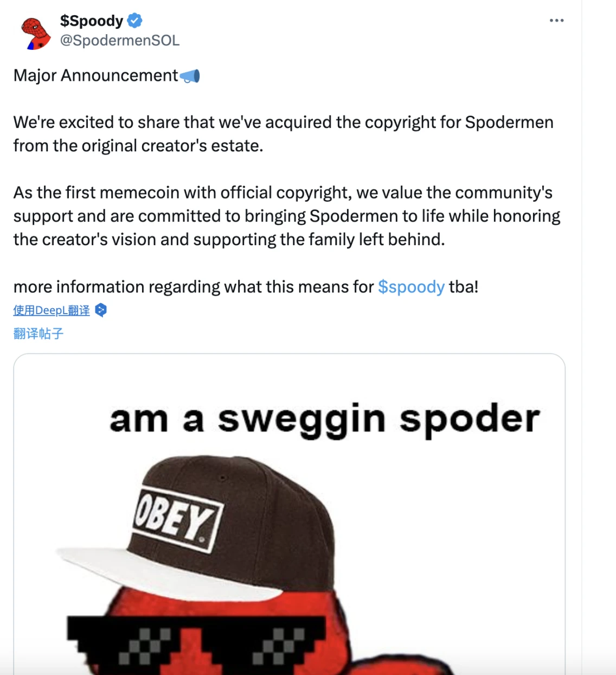Click the OBEY logo on the cap
Screen dimensions: 616x675
[177, 519]
